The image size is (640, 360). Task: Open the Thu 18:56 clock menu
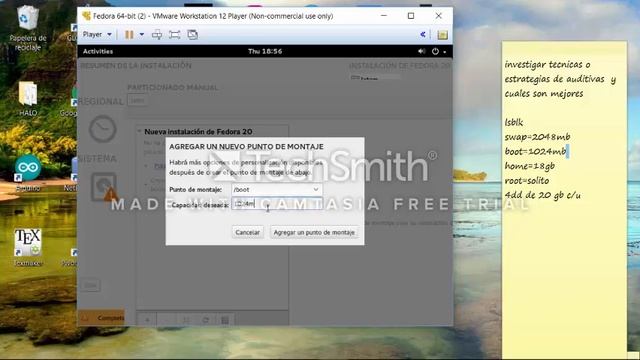[265, 51]
